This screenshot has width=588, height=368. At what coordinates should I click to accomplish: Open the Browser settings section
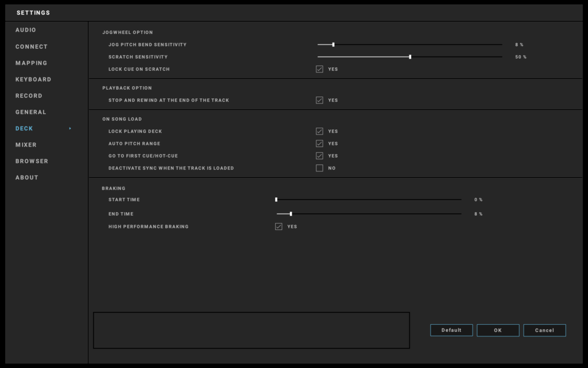click(32, 162)
